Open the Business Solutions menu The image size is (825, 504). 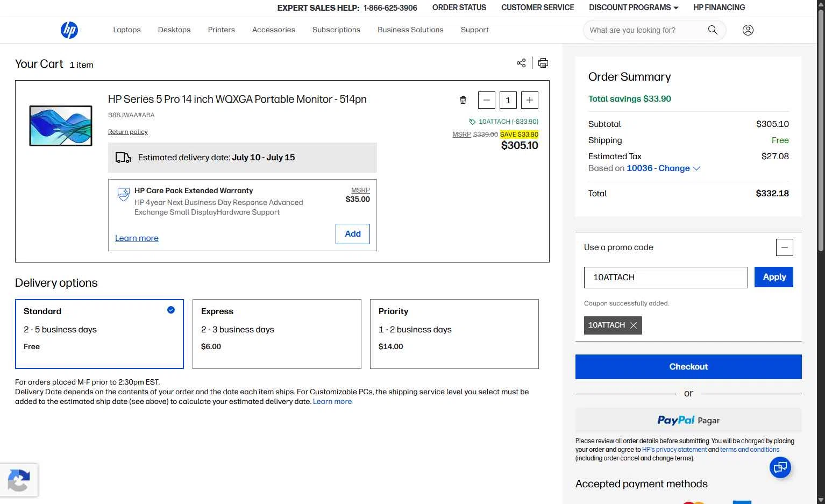coord(410,30)
